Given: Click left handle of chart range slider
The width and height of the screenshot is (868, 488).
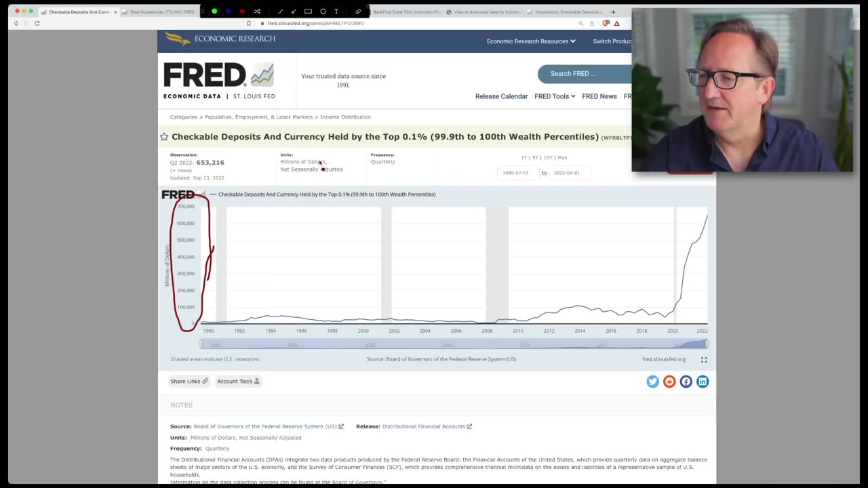Looking at the screenshot, I should tap(201, 344).
